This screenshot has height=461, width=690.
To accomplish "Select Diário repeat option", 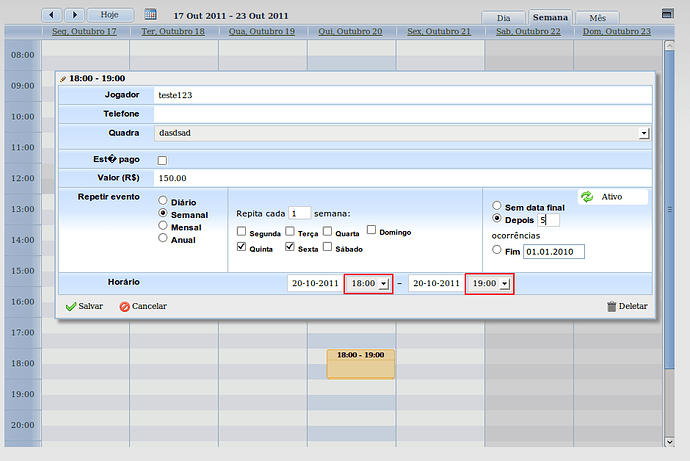I will click(x=163, y=201).
